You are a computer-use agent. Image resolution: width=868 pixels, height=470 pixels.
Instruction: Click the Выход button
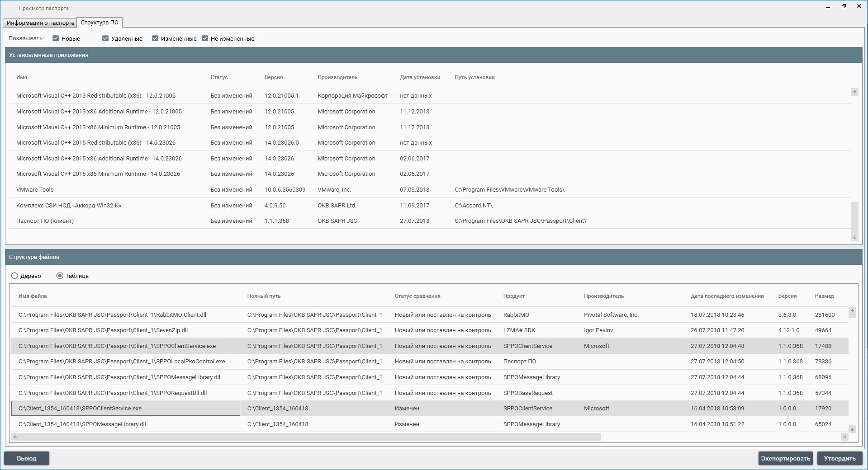click(x=27, y=458)
